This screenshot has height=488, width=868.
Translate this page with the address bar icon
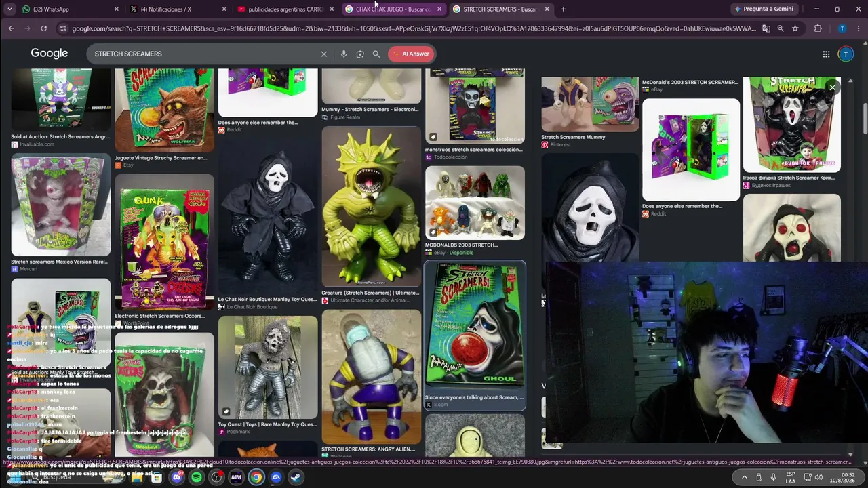coord(766,28)
